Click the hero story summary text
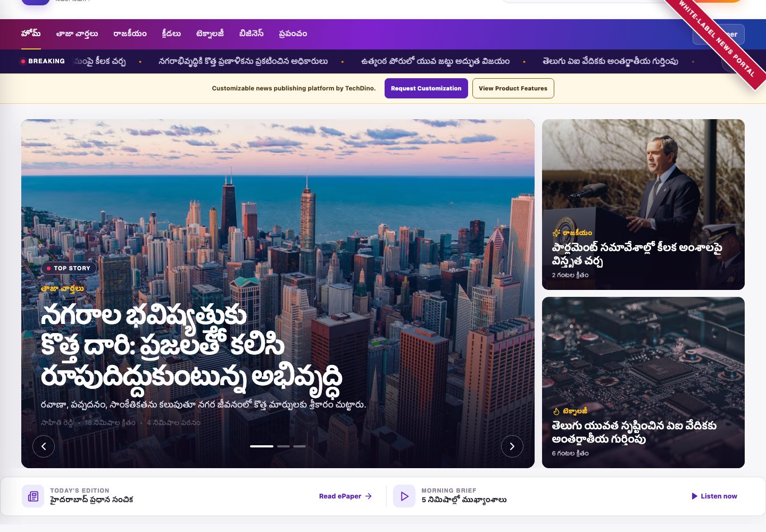Screen dimensions: 766x532 pos(203,405)
